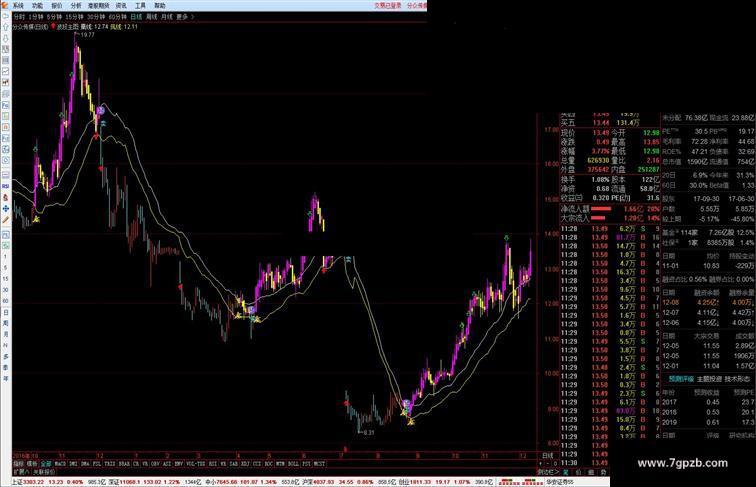Apply the MCST indicator
756x487 pixels.
point(320,464)
